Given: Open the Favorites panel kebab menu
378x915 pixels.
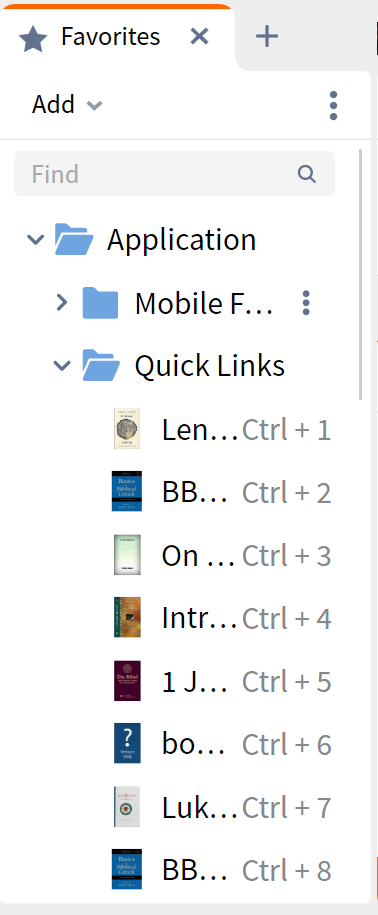Looking at the screenshot, I should (333, 106).
